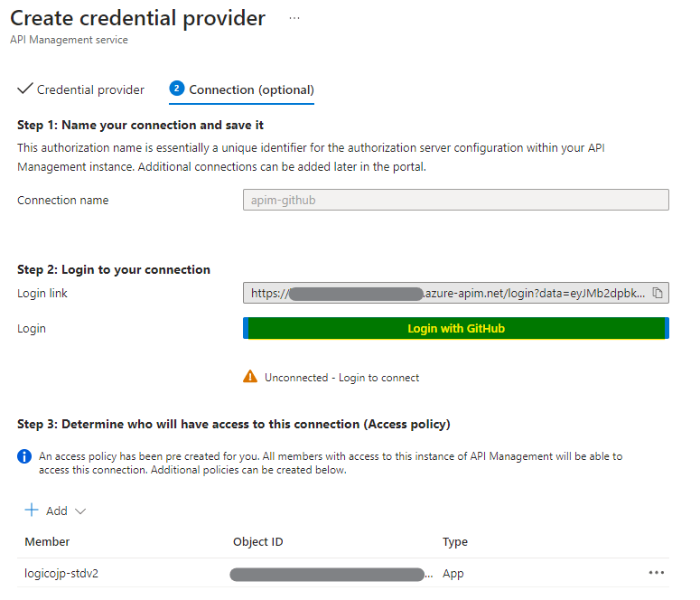Click inside the Login link text field
Viewport: 700px width, 600px height.
tap(446, 293)
